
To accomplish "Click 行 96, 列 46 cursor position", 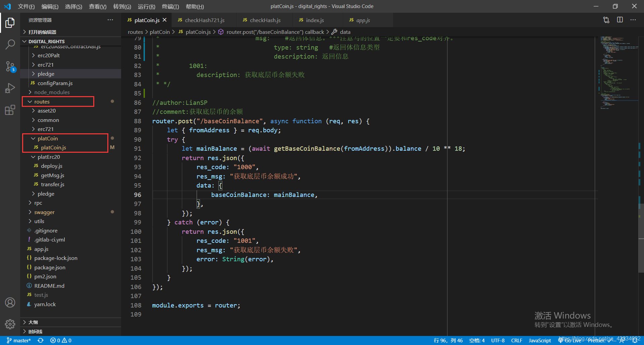I will pyautogui.click(x=448, y=340).
